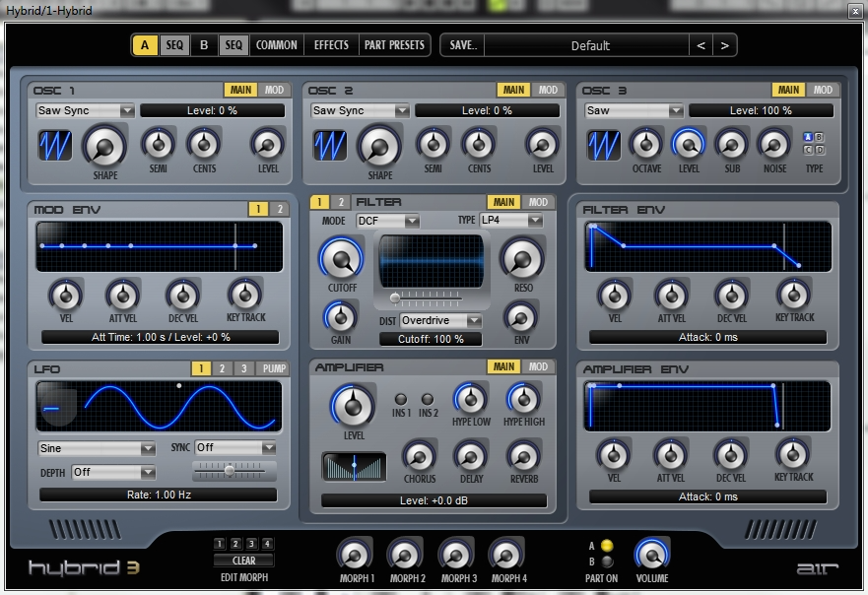Click the master Volume knob
This screenshot has height=595, width=868.
pos(652,554)
